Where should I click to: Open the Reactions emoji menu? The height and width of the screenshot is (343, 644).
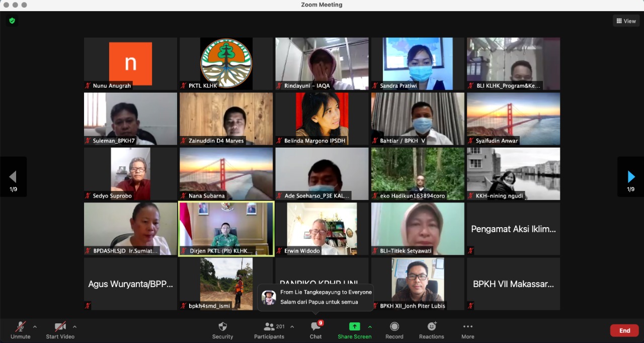point(431,327)
